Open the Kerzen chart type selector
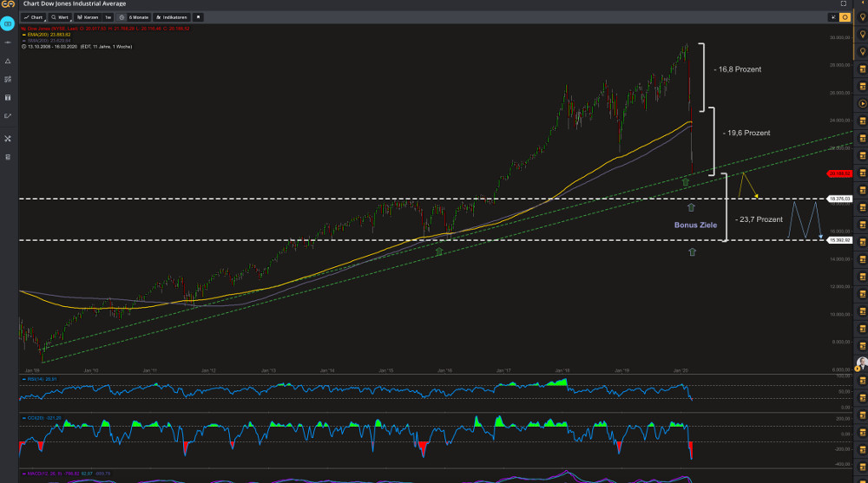Screen dimensions: 868x483 pyautogui.click(x=88, y=17)
